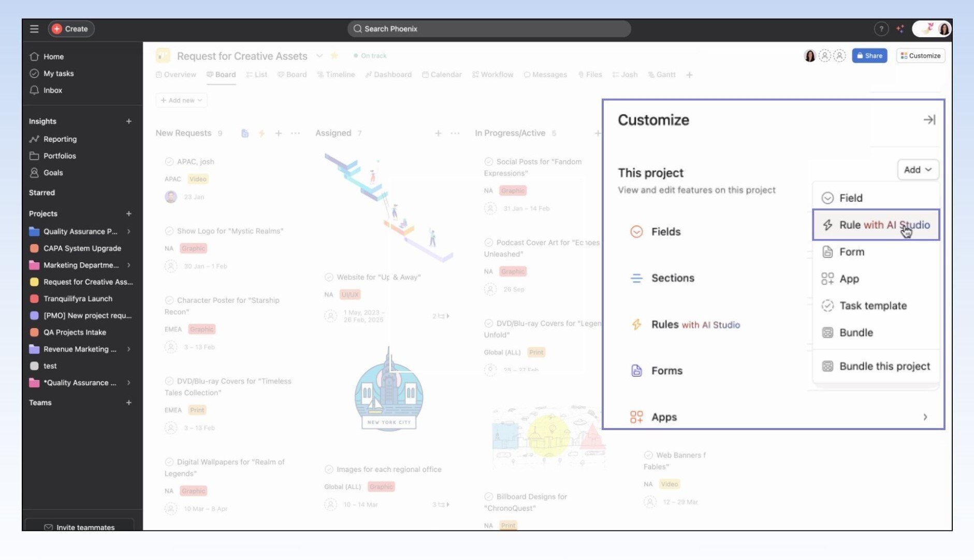Open the Add new dropdown above the board
974x560 pixels.
pos(181,100)
